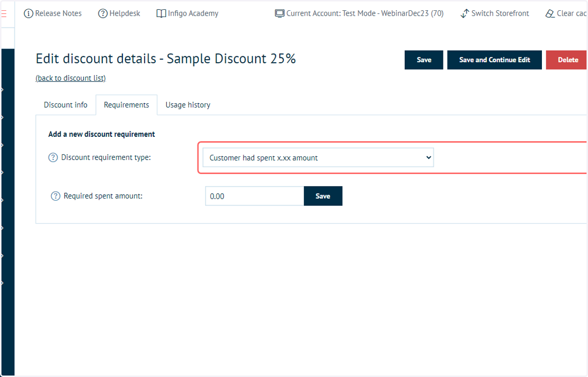Image resolution: width=588 pixels, height=377 pixels.
Task: Click the Clear cache option
Action: (x=566, y=13)
